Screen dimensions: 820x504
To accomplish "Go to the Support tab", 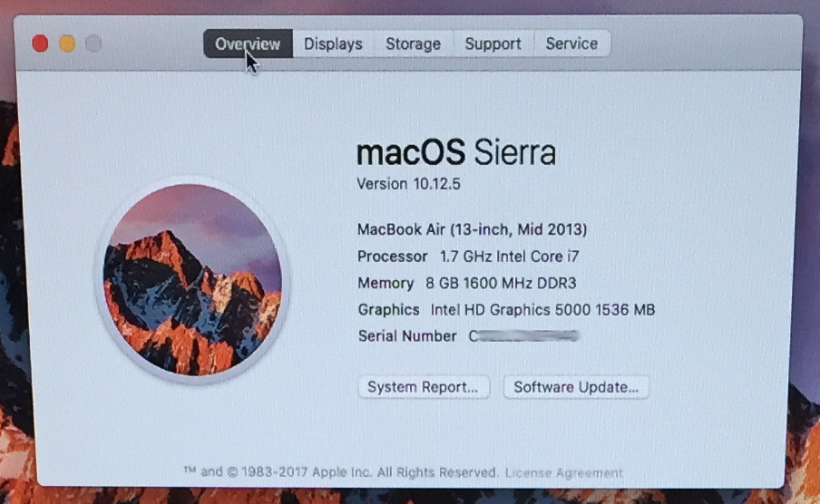I will pos(493,44).
